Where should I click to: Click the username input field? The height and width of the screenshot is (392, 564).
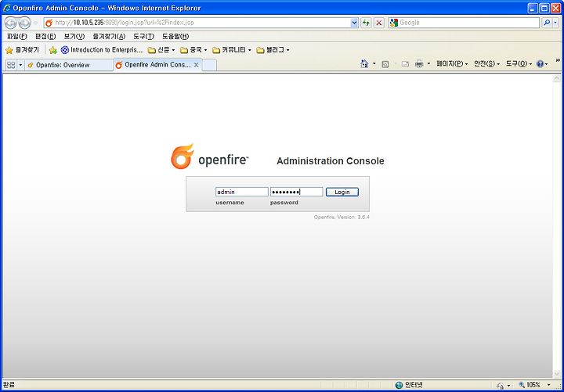coord(242,192)
